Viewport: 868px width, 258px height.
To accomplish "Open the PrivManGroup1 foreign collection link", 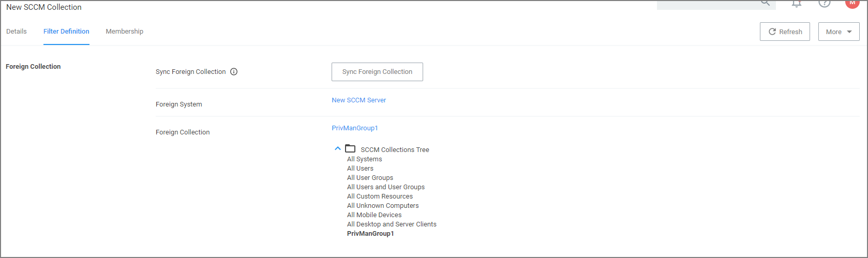I will click(x=355, y=128).
